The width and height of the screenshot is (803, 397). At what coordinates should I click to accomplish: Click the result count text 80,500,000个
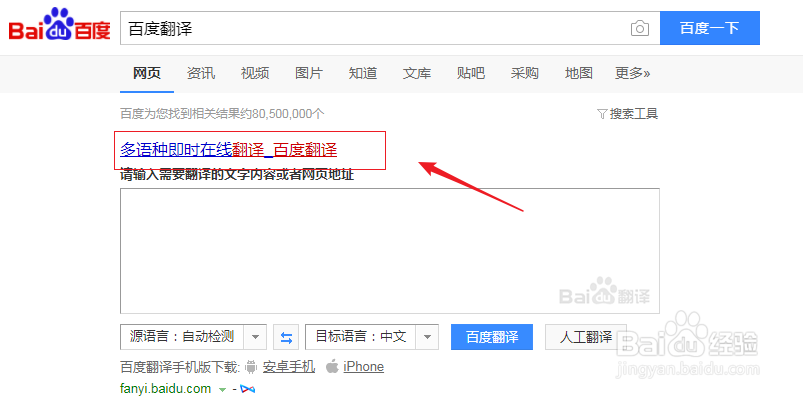point(288,114)
